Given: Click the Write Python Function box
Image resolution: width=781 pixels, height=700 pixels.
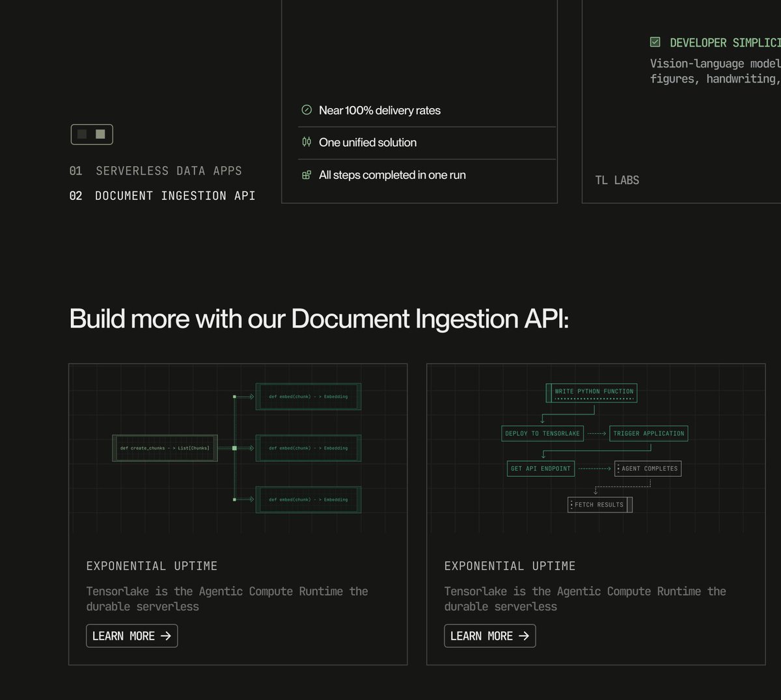Looking at the screenshot, I should 592,393.
